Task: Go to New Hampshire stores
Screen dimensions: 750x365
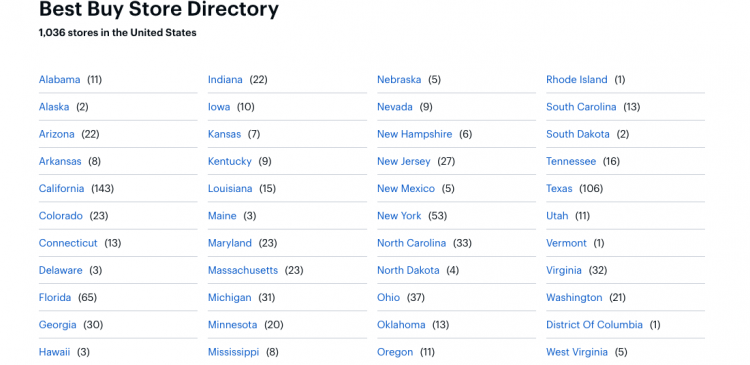Action: (x=415, y=134)
